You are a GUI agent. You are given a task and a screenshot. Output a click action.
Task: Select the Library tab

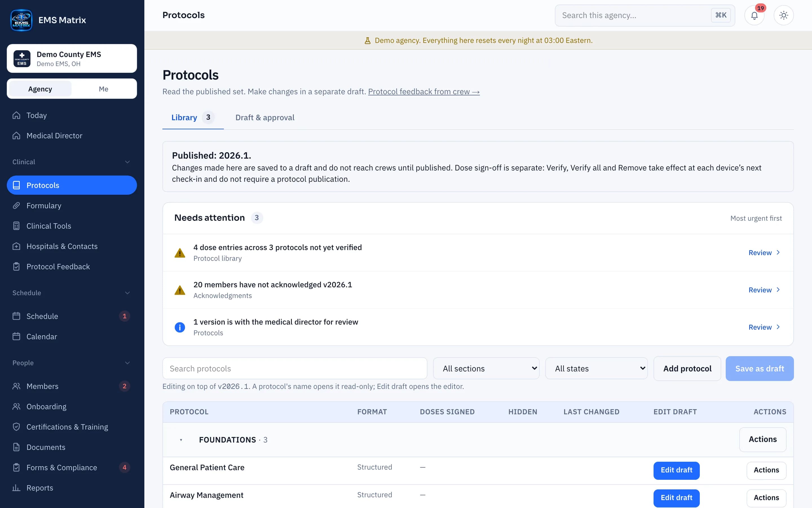click(x=193, y=117)
